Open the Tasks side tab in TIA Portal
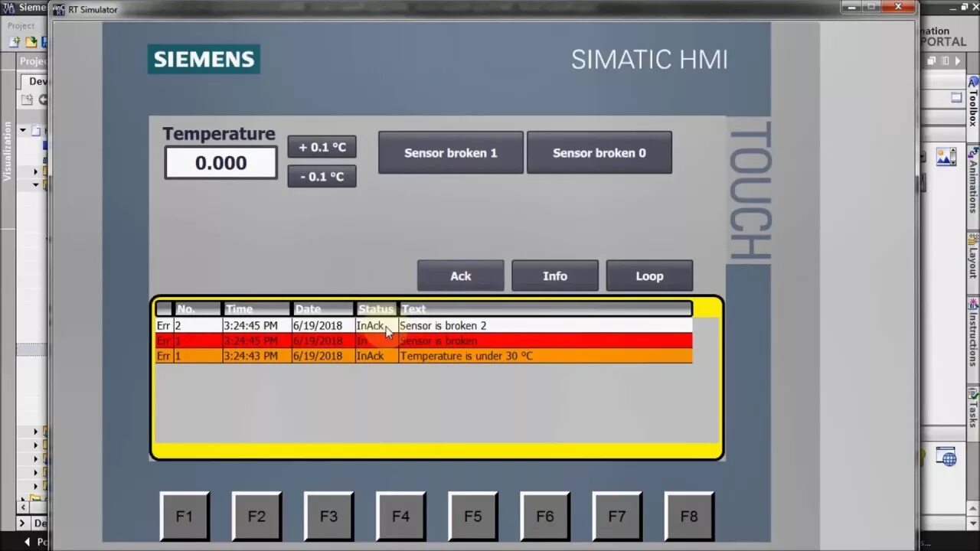The width and height of the screenshot is (980, 551). tap(973, 409)
